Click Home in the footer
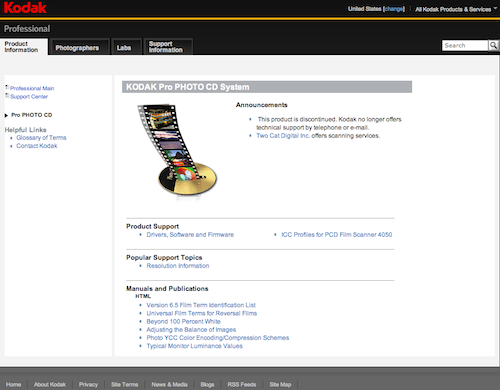 click(13, 385)
